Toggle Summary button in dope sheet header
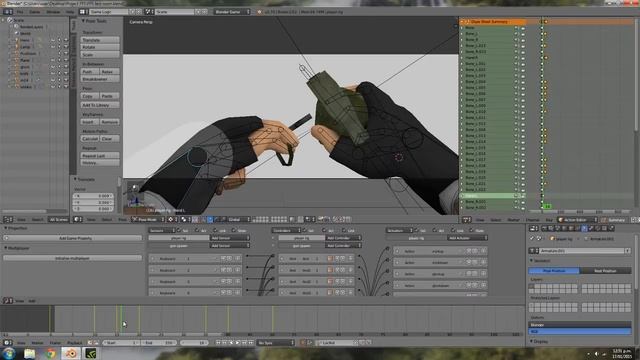This screenshot has width=640, height=360. click(x=614, y=220)
